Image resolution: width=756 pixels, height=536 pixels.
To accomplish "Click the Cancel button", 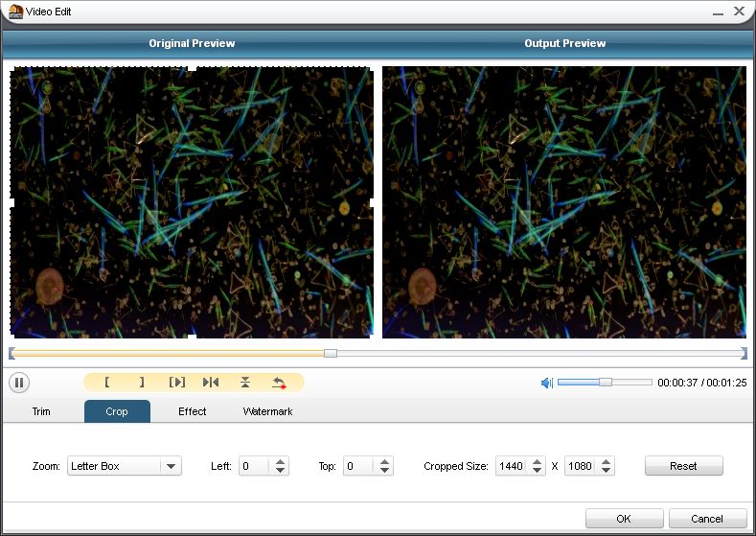I will [707, 519].
